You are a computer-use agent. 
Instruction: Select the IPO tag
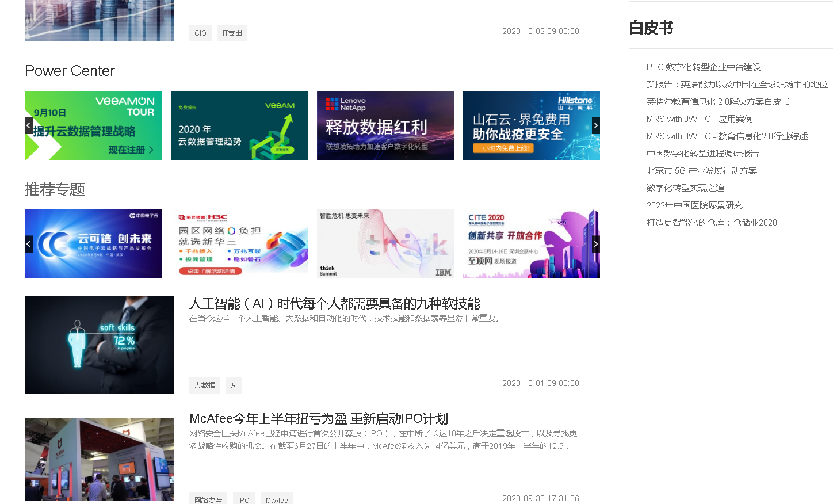[x=243, y=499]
